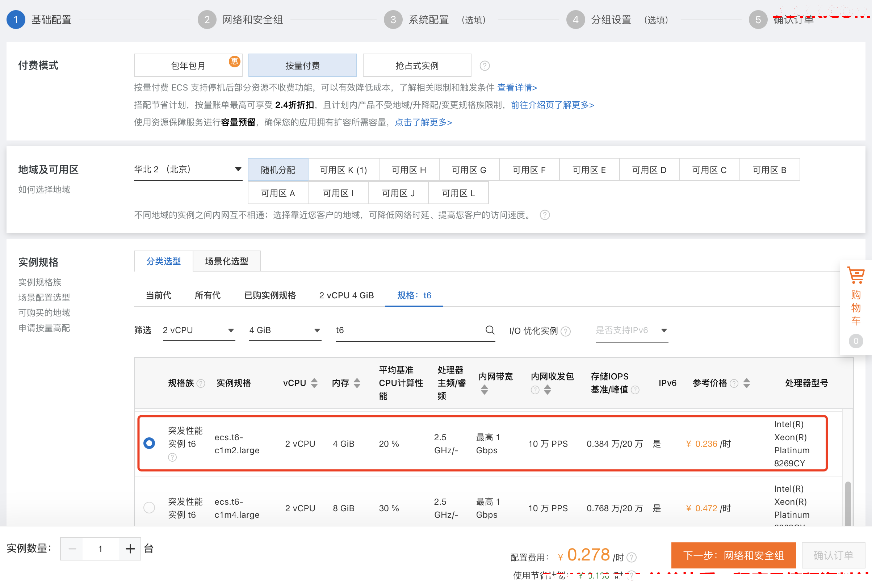
Task: Select 随机分配 zone option
Action: (x=278, y=170)
